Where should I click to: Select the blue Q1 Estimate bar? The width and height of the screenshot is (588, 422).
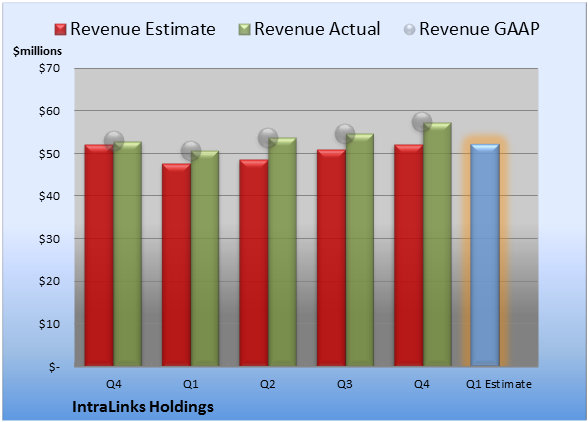pos(485,255)
